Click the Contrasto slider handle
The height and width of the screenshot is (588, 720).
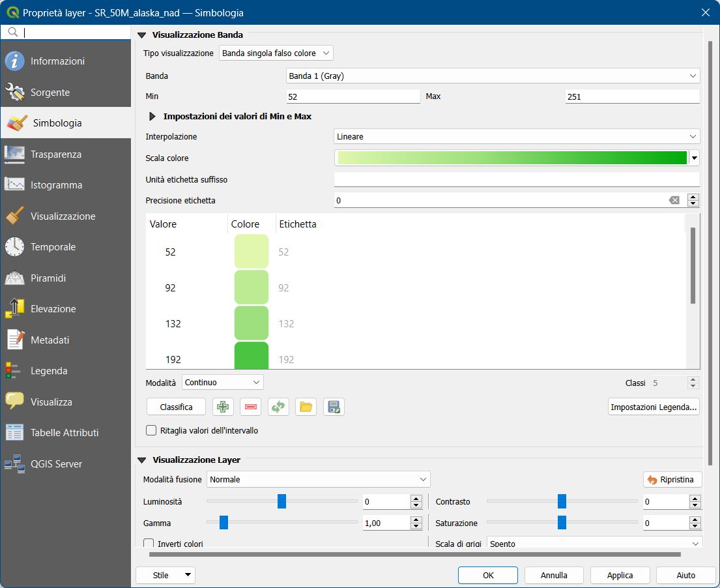[562, 501]
